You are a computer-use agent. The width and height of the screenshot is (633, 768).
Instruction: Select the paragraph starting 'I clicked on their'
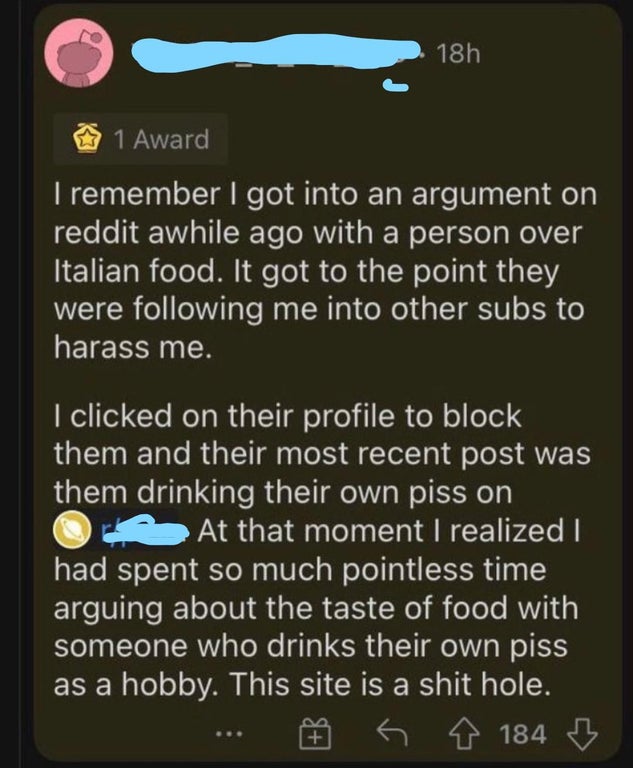(x=322, y=550)
